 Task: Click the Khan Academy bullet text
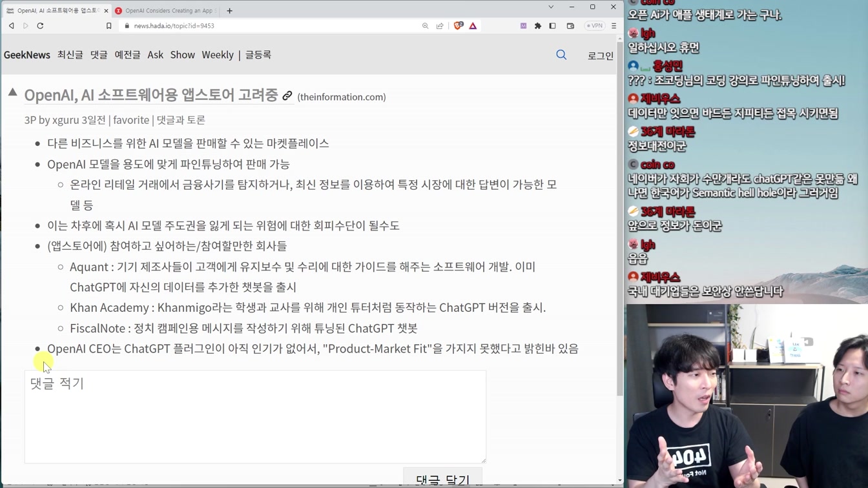point(308,307)
